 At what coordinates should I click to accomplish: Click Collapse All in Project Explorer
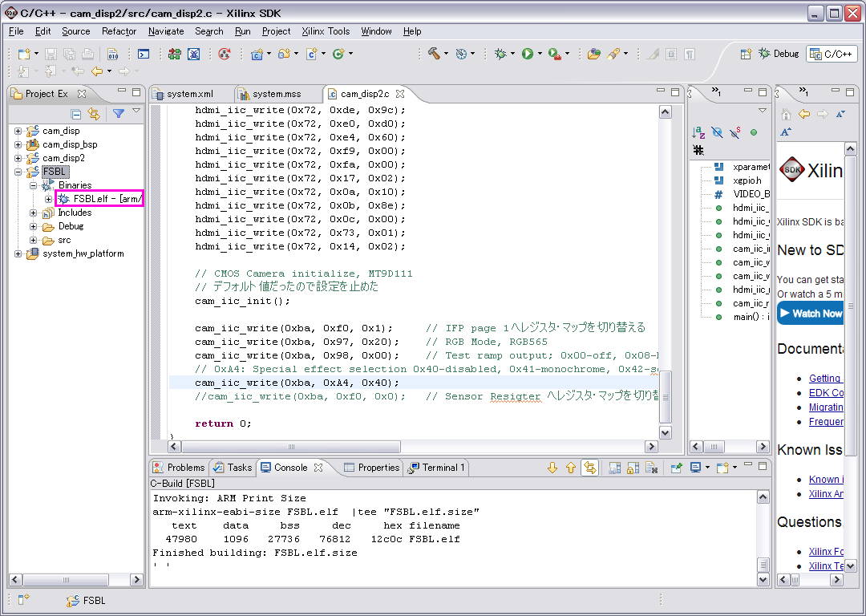tap(76, 114)
